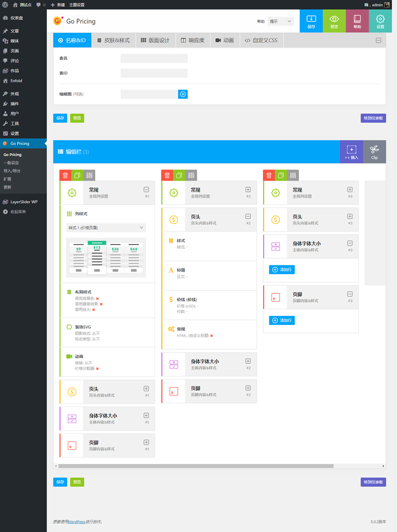Screen dimensions: 397x532
Task: Add thumbnail with blue plus button
Action: pyautogui.click(x=183, y=94)
